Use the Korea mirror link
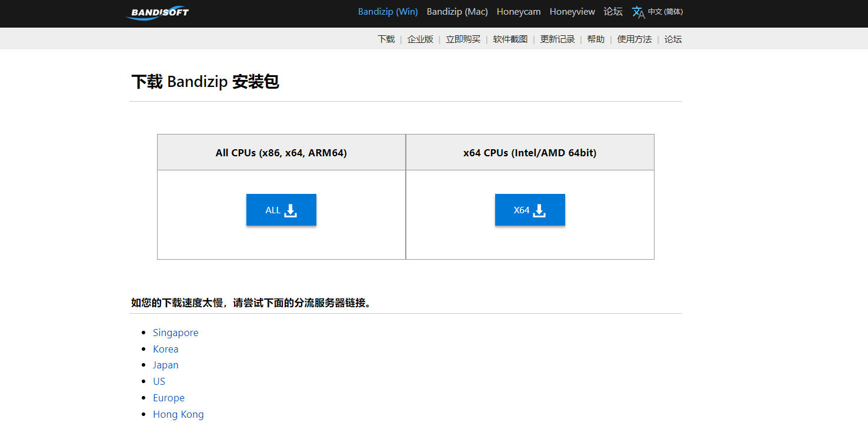The image size is (868, 443). coord(166,349)
